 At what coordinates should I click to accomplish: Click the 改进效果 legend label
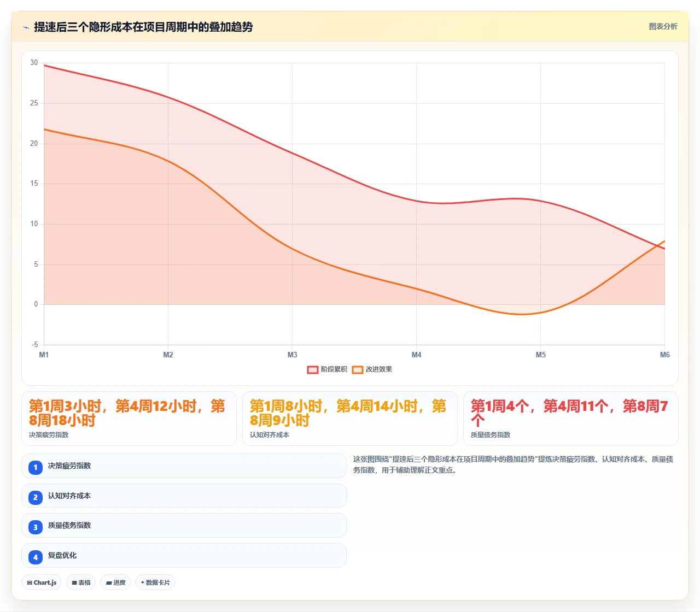coord(378,369)
